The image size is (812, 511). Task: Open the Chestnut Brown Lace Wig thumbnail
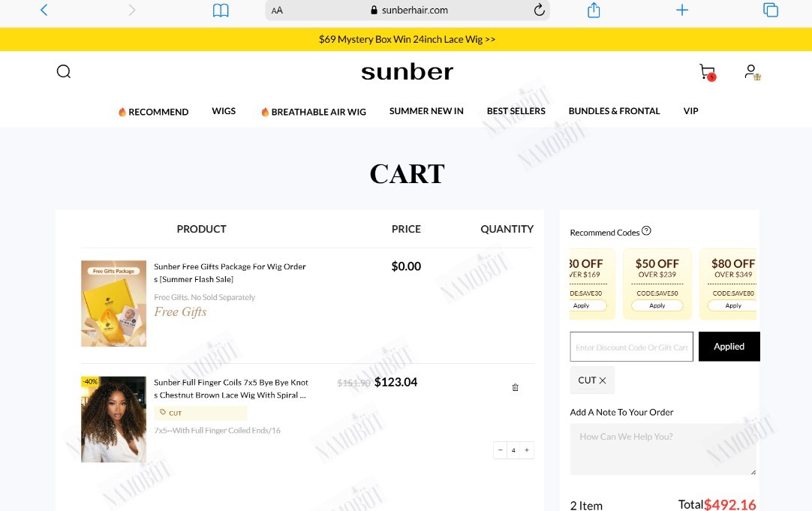point(114,419)
